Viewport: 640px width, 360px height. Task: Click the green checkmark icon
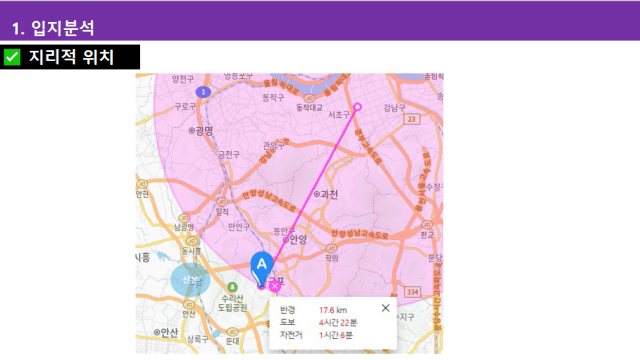tap(12, 57)
